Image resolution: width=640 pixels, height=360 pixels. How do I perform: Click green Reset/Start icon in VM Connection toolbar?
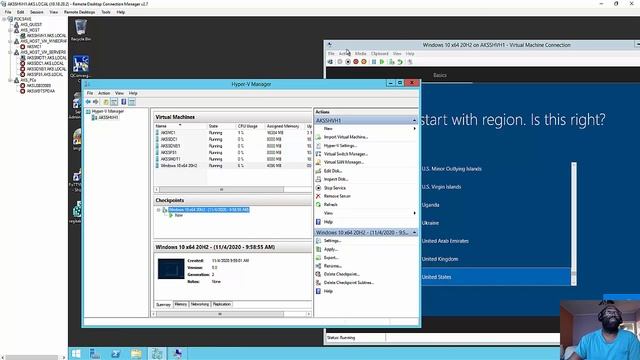(x=382, y=62)
